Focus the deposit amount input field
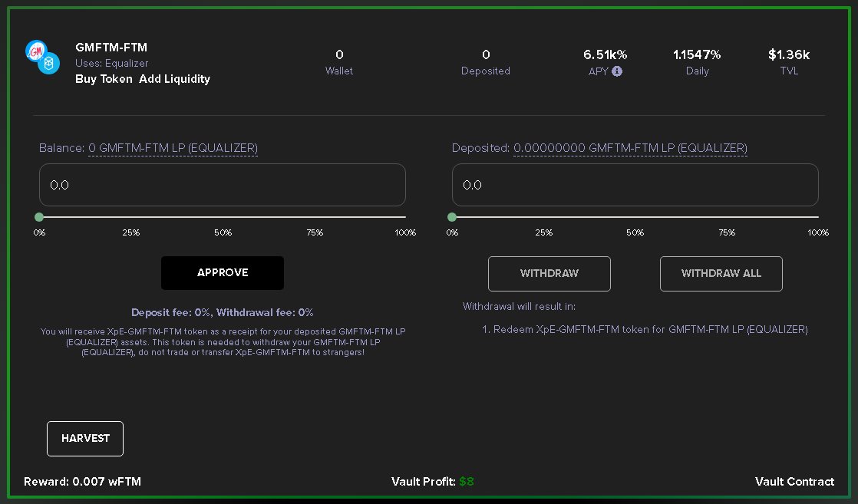 tap(223, 185)
